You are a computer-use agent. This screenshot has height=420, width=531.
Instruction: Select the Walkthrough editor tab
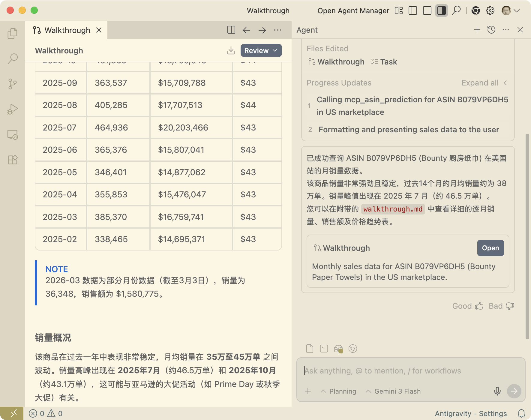67,30
